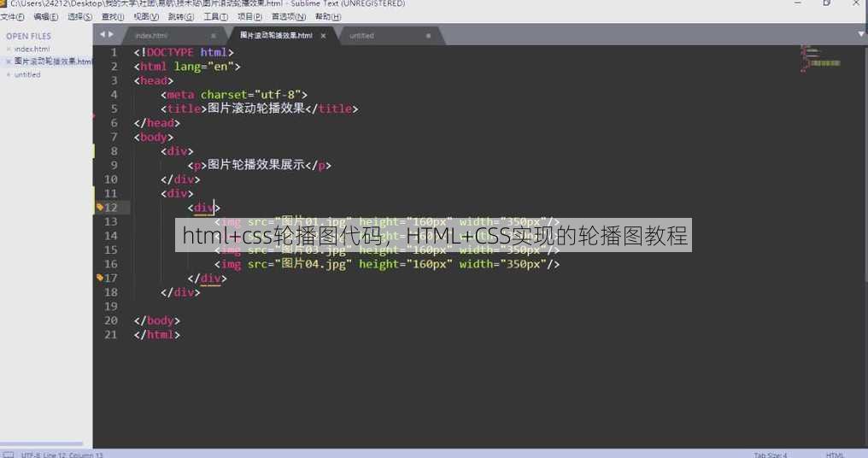
Task: Click the <div> tag on line 11
Action: (x=177, y=194)
